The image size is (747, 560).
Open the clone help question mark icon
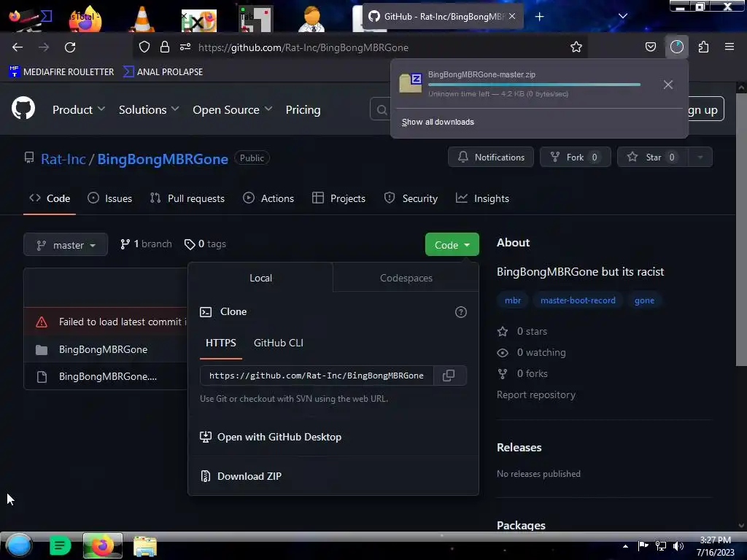(461, 312)
